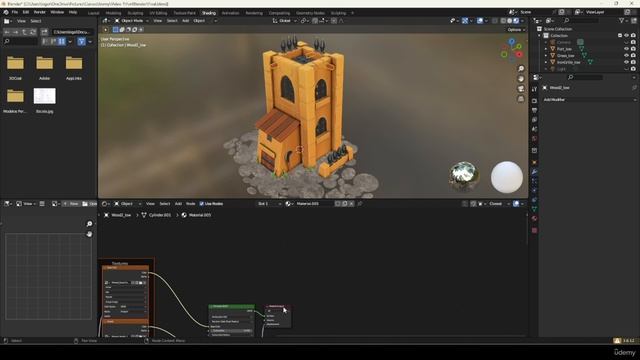Expand the Grass_low tree item
This screenshot has width=640, height=360.
click(546, 56)
